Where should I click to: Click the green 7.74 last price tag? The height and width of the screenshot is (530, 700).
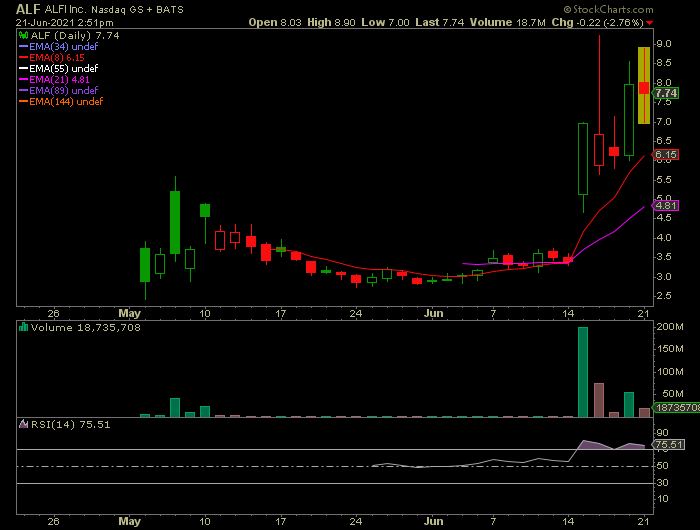[666, 93]
